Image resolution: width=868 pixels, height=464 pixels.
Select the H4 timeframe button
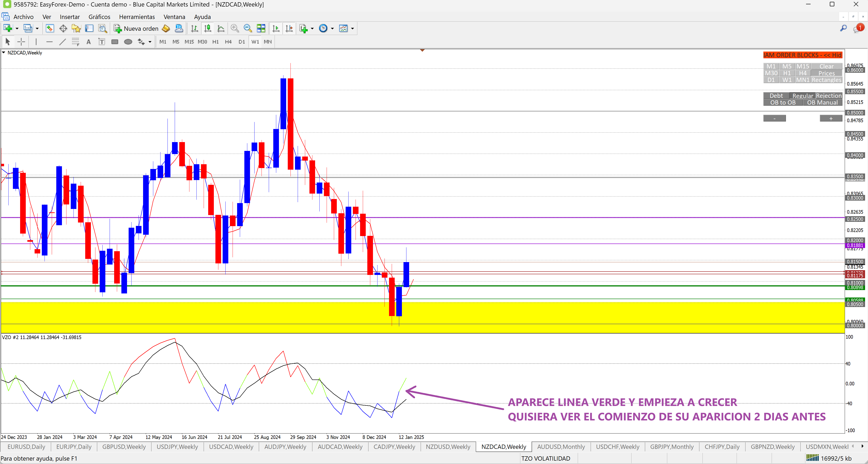228,42
